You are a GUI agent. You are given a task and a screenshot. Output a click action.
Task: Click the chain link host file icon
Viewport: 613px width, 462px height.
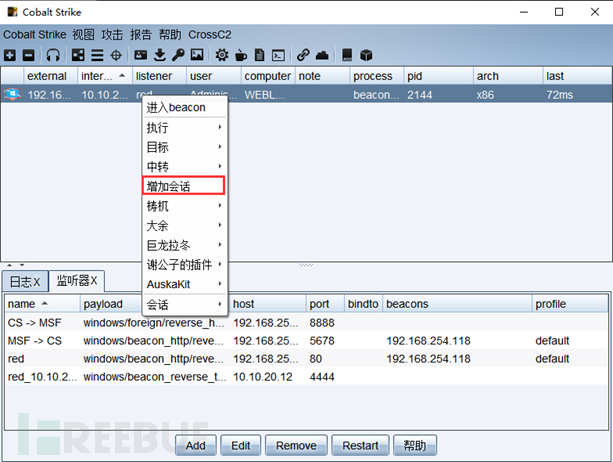(303, 55)
